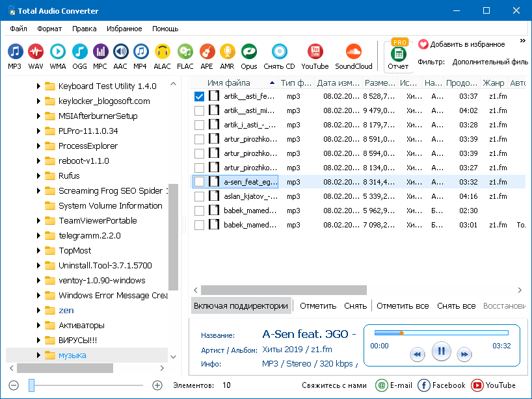Convert to FLAC format icon
Viewport: 532px width, 399px height.
(185, 52)
